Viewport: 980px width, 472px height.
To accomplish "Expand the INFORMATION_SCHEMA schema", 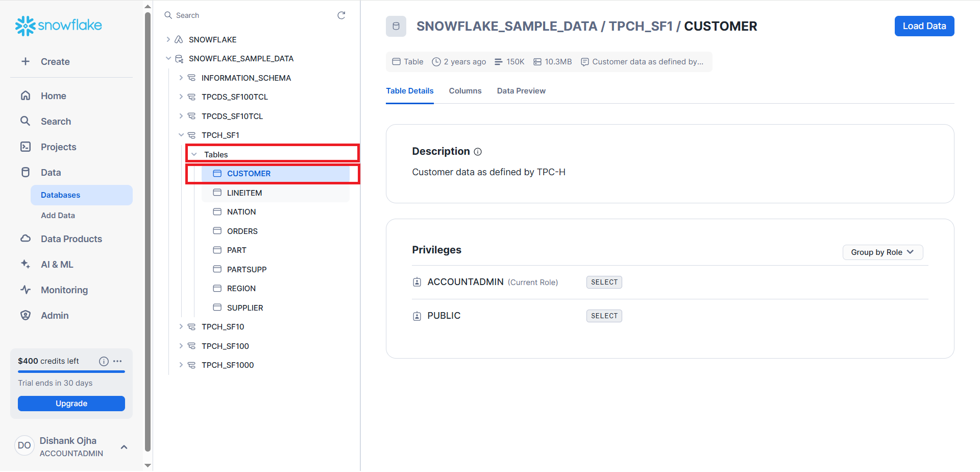I will click(x=181, y=78).
